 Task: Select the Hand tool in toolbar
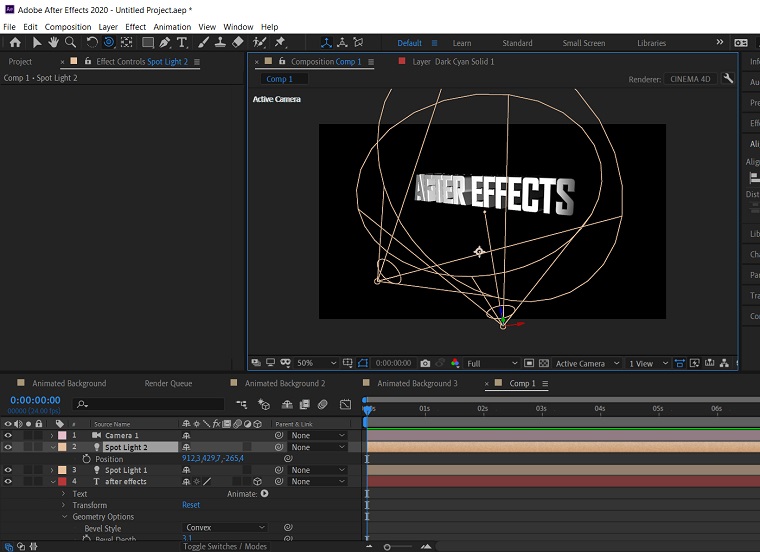tap(53, 43)
